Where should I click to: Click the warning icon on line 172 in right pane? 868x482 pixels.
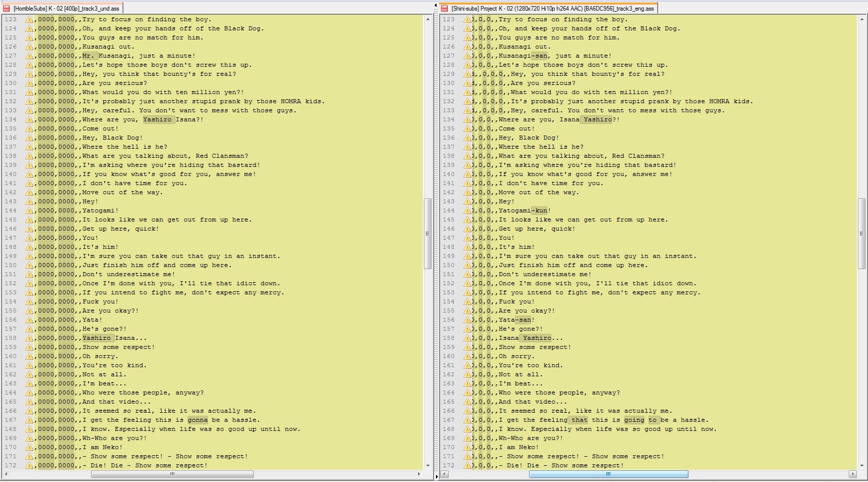point(467,466)
